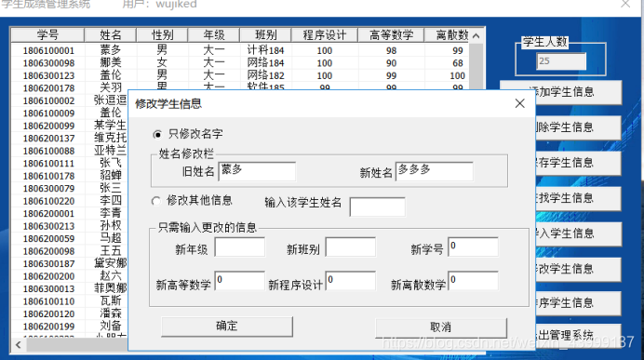644x360 pixels.
Task: Select student row 1806200099
Action: point(70,126)
